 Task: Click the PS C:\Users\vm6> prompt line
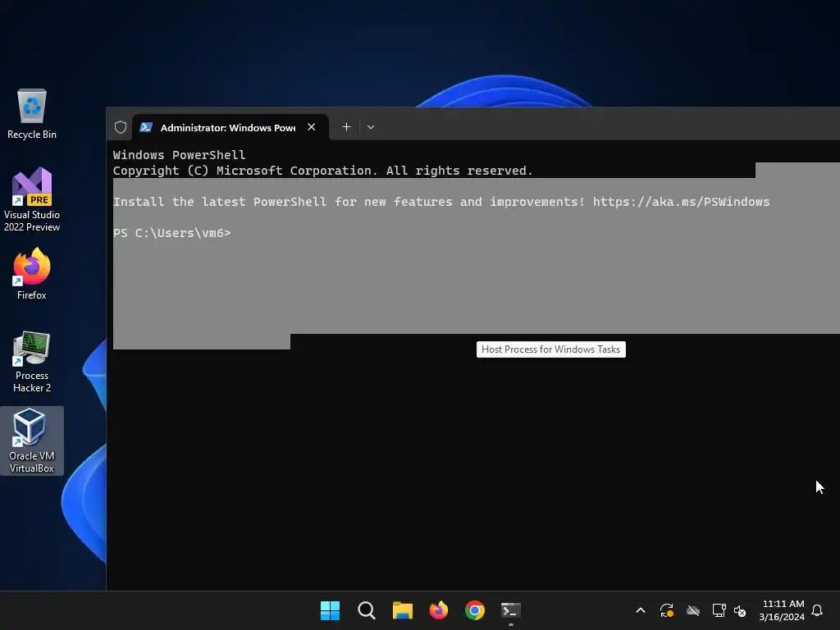point(172,233)
